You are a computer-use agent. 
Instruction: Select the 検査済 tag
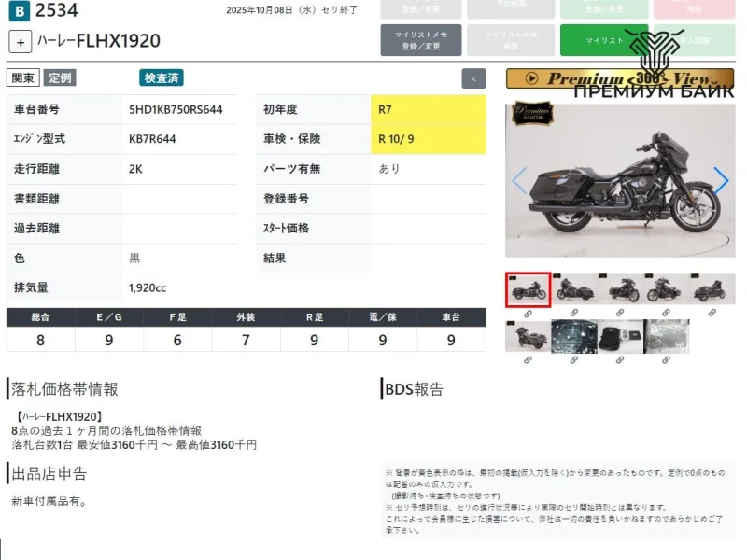pyautogui.click(x=162, y=78)
